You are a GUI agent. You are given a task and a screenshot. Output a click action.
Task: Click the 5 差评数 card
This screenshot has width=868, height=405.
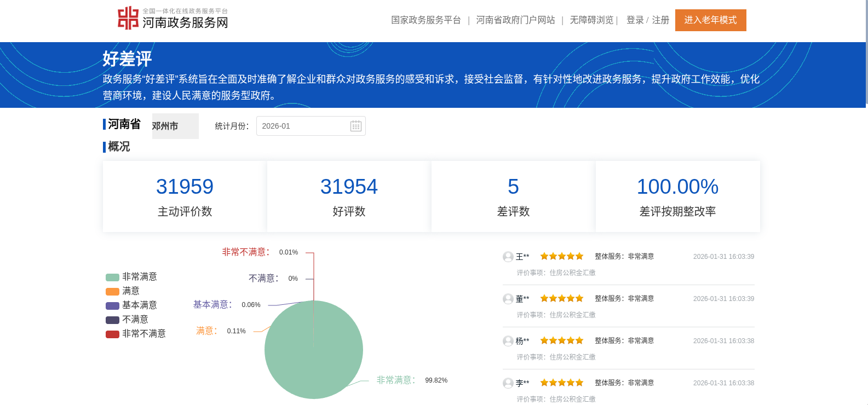coord(513,196)
